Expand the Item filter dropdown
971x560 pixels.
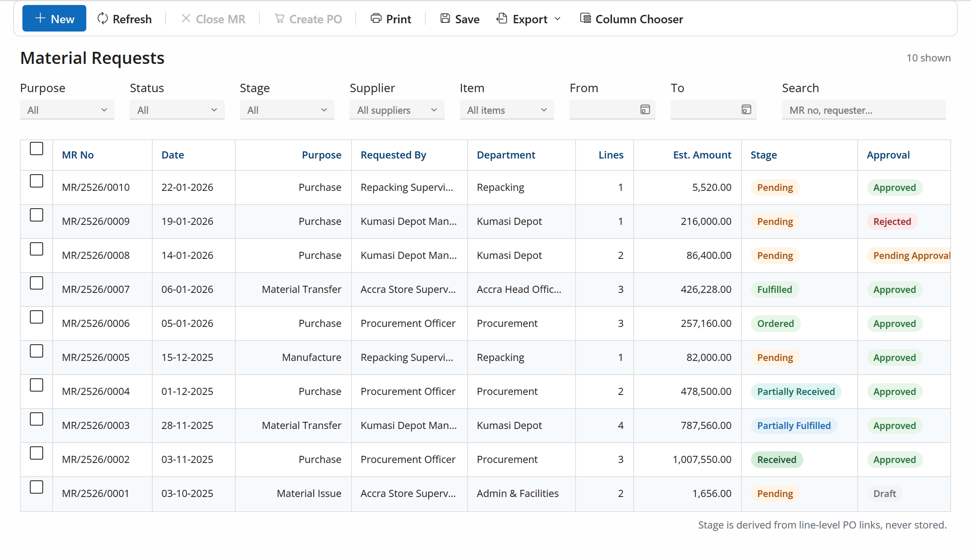(507, 110)
